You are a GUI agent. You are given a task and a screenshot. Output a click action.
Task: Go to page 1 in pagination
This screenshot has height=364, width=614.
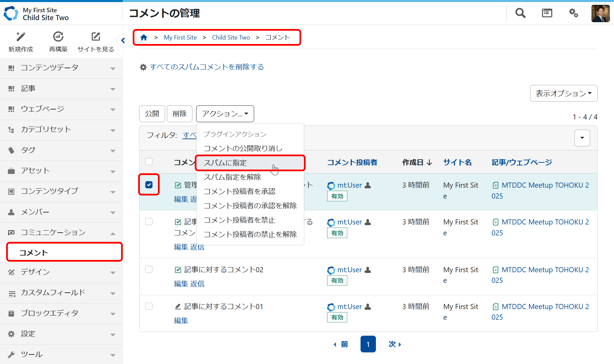point(368,344)
